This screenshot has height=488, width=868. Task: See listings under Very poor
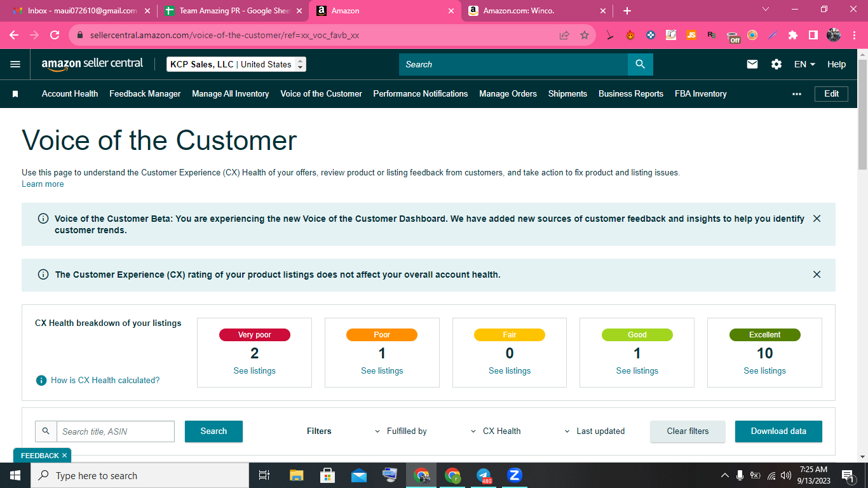click(x=255, y=371)
